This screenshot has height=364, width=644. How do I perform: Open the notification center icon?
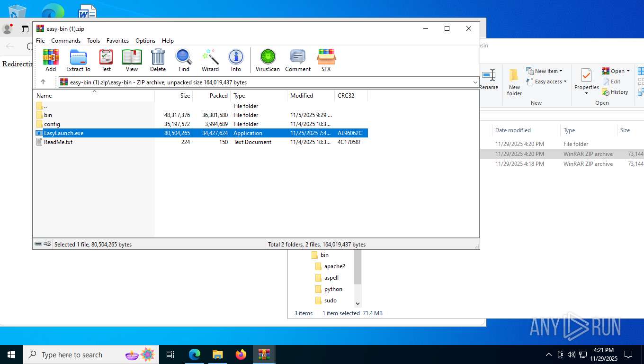628,355
